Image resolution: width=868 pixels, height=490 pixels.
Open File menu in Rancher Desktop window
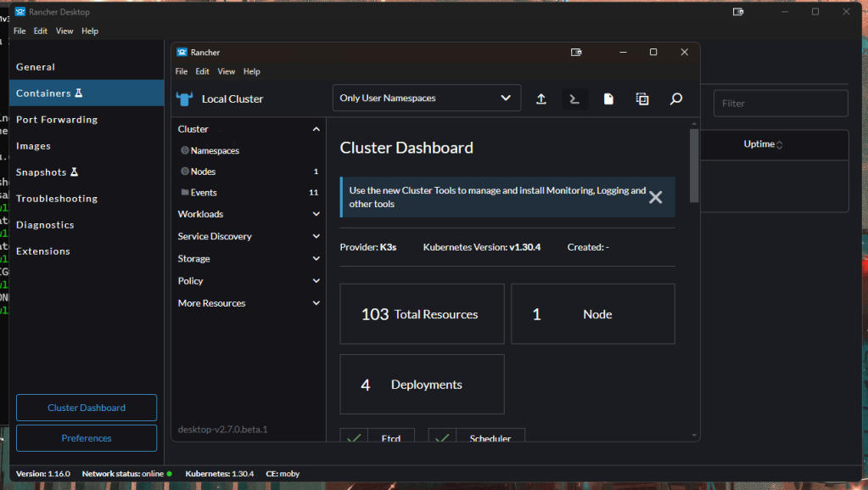click(20, 31)
